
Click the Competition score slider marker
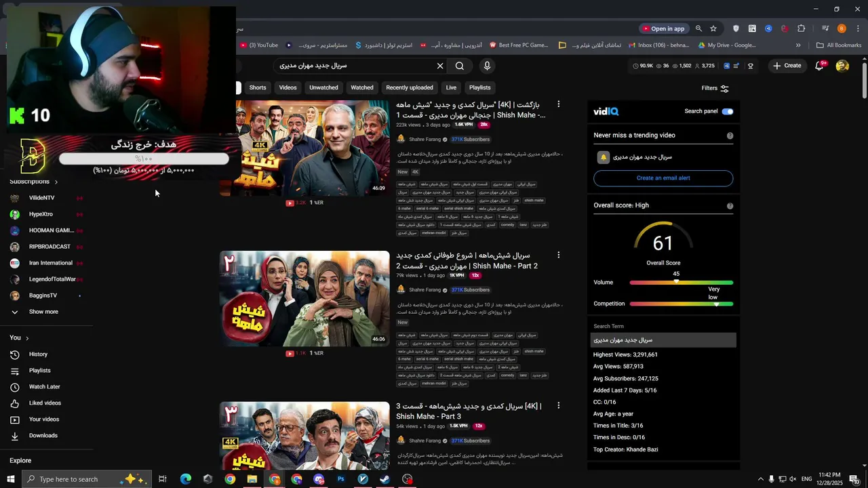pyautogui.click(x=716, y=304)
